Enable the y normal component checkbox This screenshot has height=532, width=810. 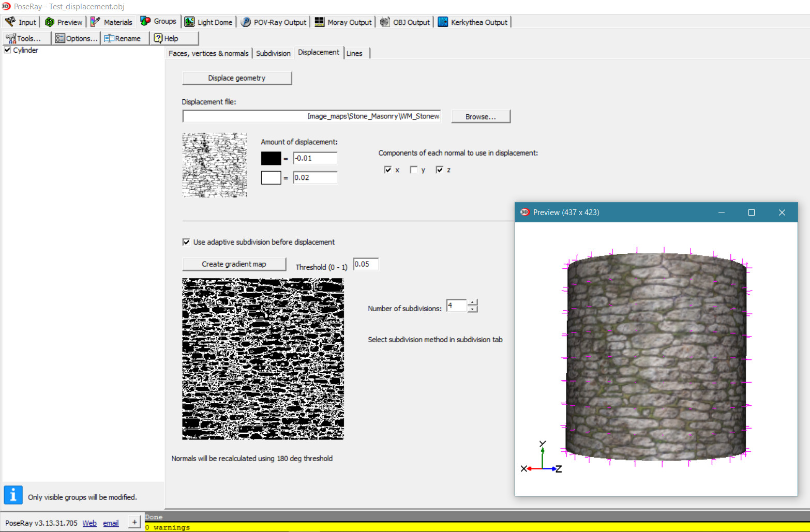414,170
